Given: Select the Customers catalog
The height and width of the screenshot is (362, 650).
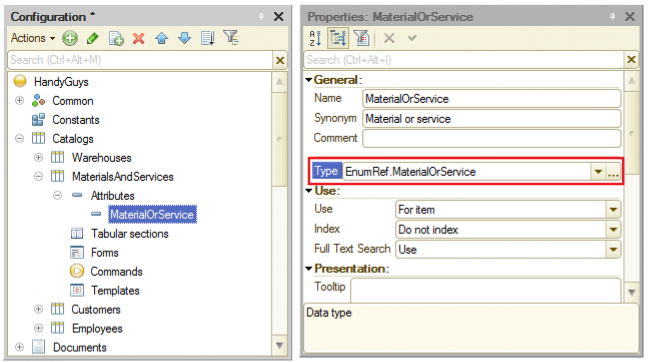Looking at the screenshot, I should tap(96, 310).
